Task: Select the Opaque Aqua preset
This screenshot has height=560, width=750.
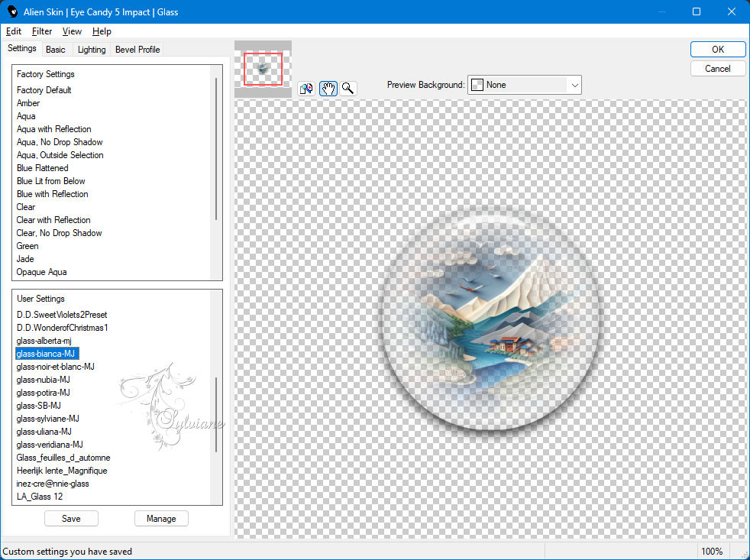Action: coord(41,272)
